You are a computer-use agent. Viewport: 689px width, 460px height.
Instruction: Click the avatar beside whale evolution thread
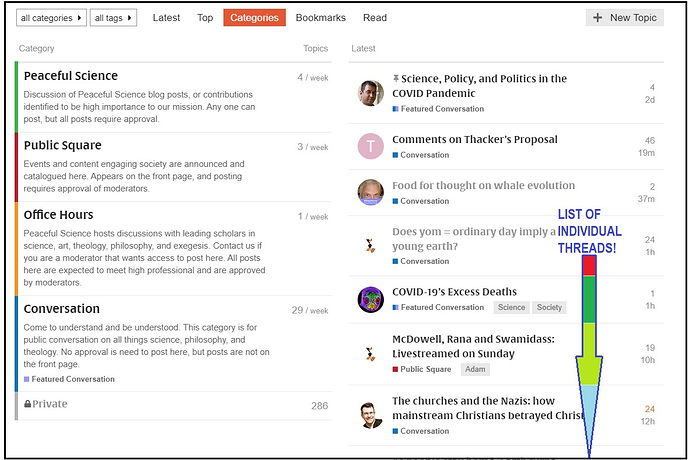pyautogui.click(x=370, y=192)
